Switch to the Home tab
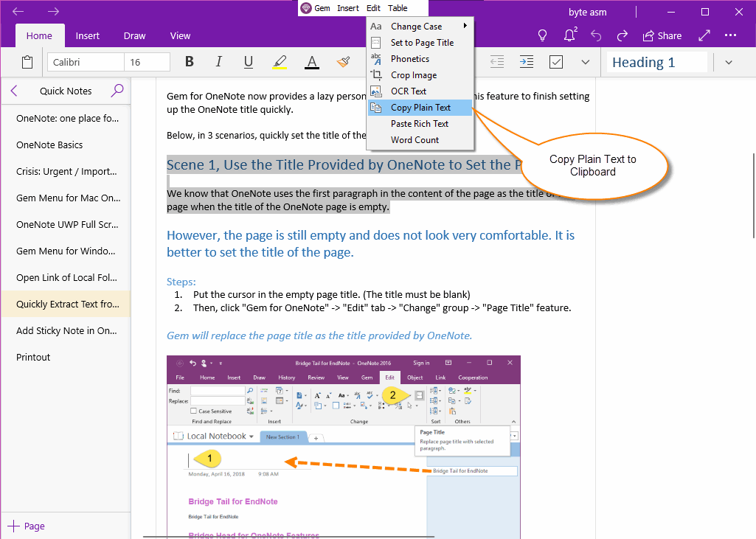Image resolution: width=756 pixels, height=539 pixels. [39, 35]
